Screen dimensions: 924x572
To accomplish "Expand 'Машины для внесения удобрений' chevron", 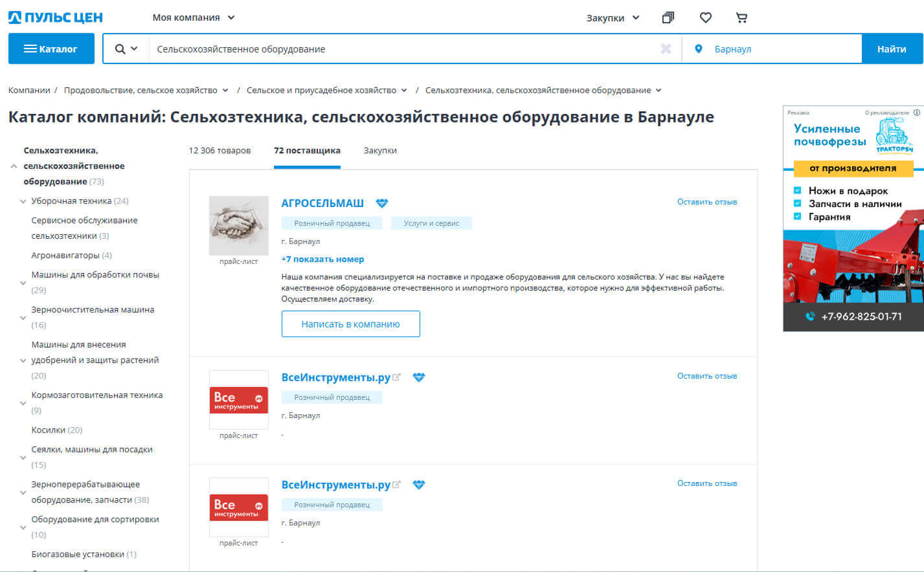I will point(23,360).
